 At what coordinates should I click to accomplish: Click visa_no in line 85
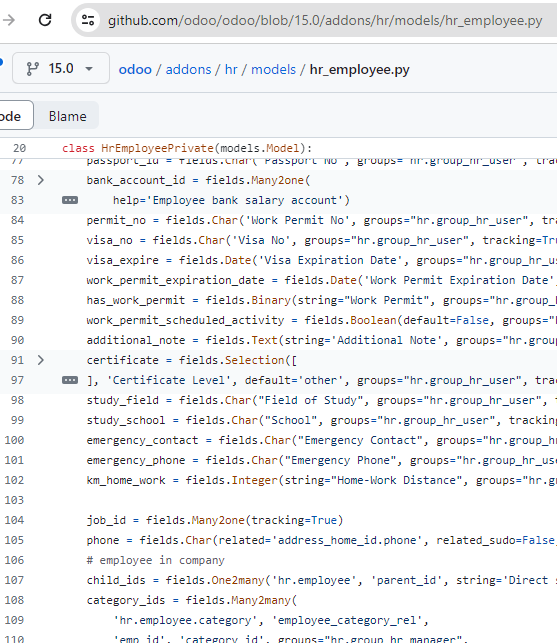coord(110,240)
